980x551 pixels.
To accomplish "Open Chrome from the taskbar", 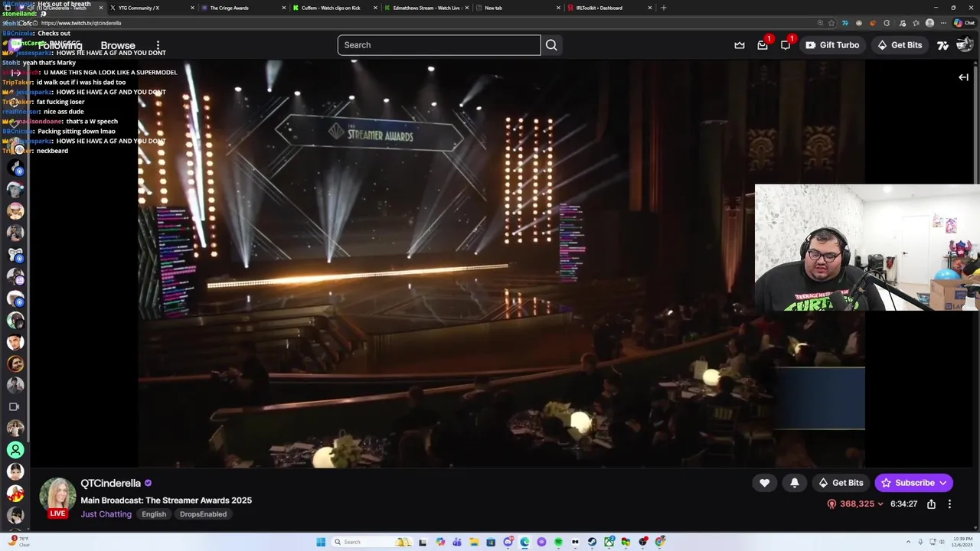I will click(x=660, y=542).
